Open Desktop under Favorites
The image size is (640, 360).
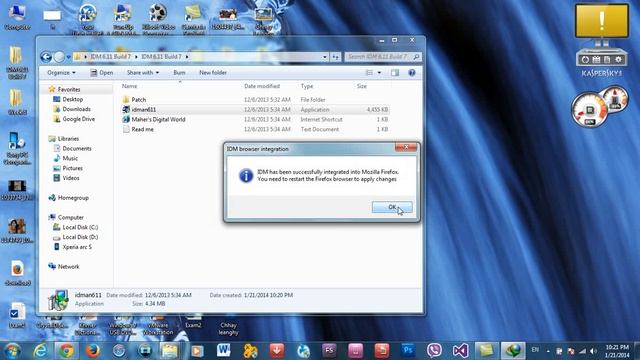coord(72,99)
